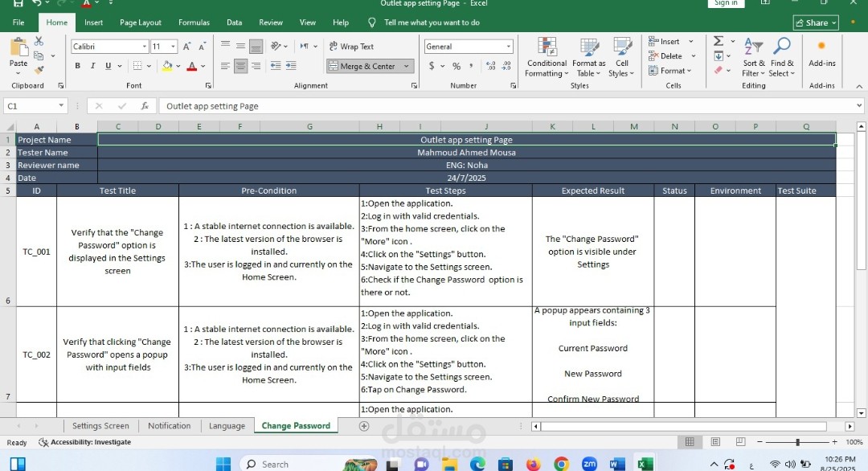
Task: Toggle Bold formatting
Action: pos(78,66)
